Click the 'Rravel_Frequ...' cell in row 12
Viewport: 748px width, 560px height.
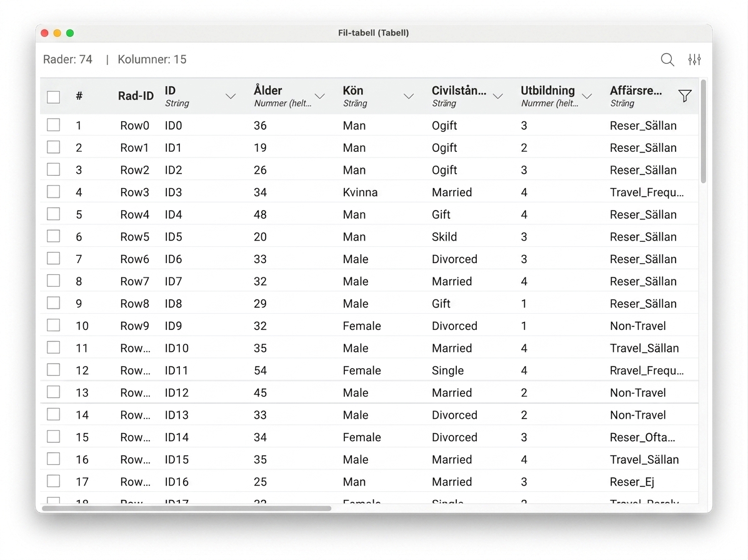click(x=646, y=371)
